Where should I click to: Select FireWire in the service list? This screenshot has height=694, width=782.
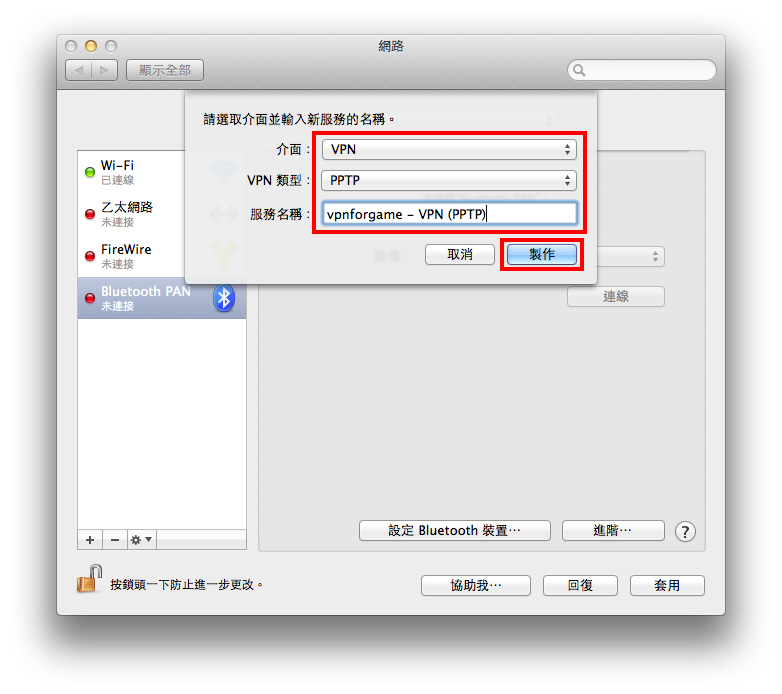132,256
